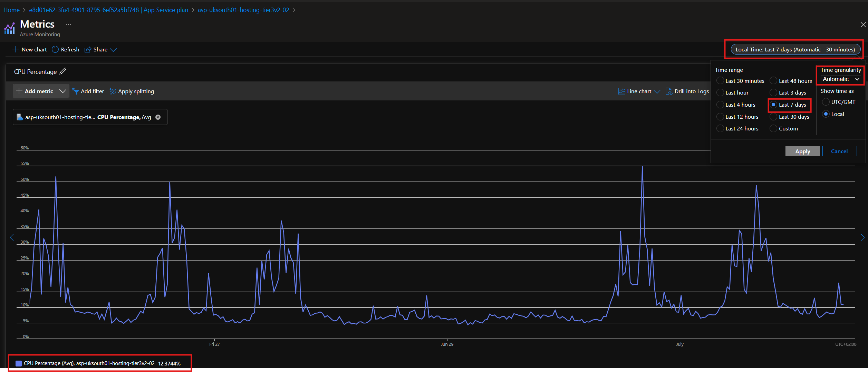
Task: Click the Apply splitting icon
Action: click(x=113, y=91)
